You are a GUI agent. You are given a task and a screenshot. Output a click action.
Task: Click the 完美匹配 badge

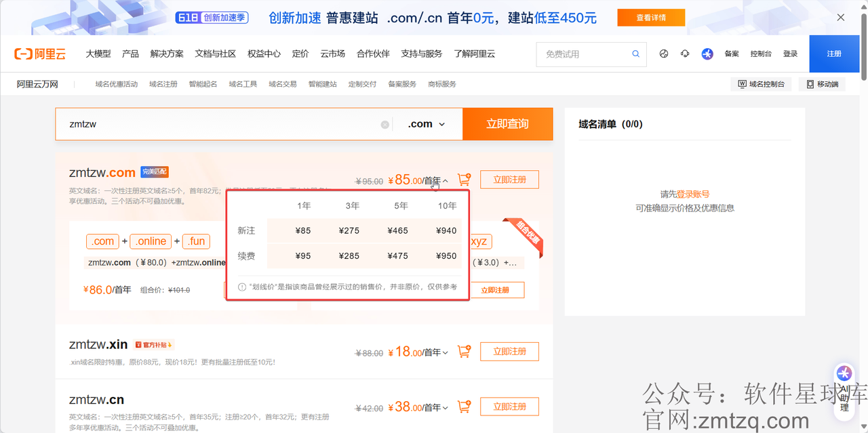(155, 172)
